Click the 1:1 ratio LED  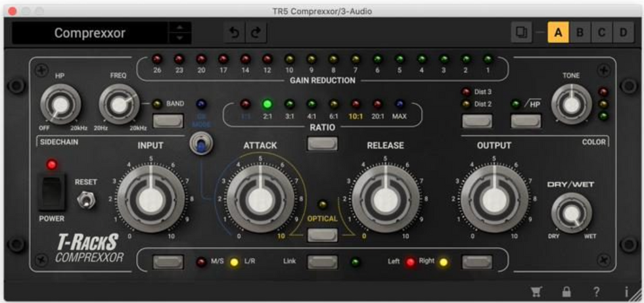(245, 105)
